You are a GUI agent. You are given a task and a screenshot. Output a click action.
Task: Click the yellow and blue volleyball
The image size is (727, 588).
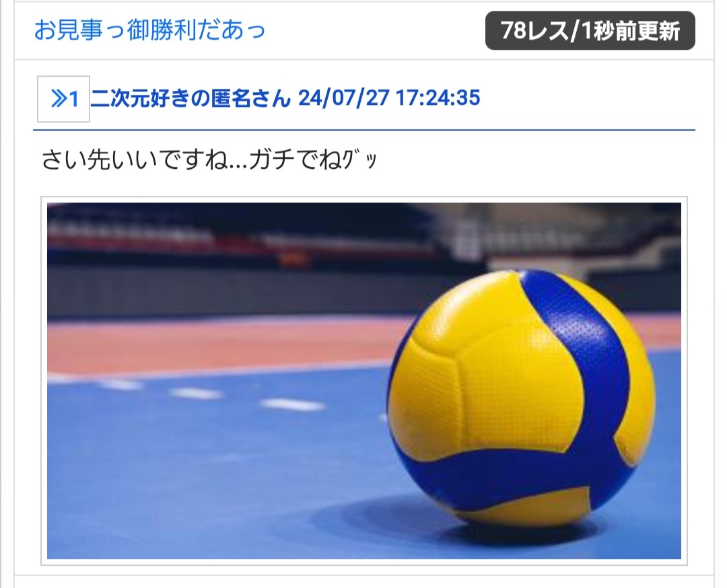[x=521, y=400]
